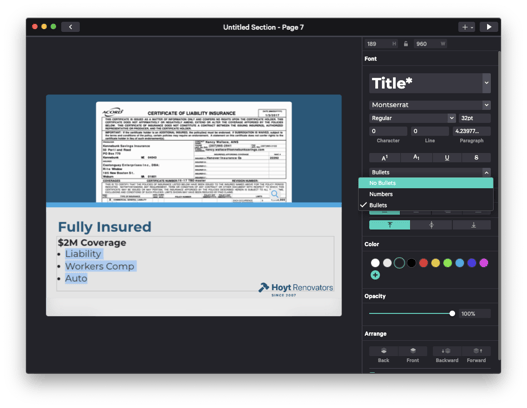Screen dimensions: 527x408
Task: Edit the height value 189 field
Action: pyautogui.click(x=381, y=44)
